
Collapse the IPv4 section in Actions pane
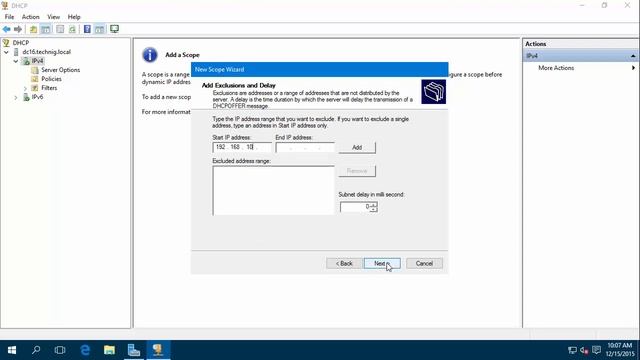(633, 56)
